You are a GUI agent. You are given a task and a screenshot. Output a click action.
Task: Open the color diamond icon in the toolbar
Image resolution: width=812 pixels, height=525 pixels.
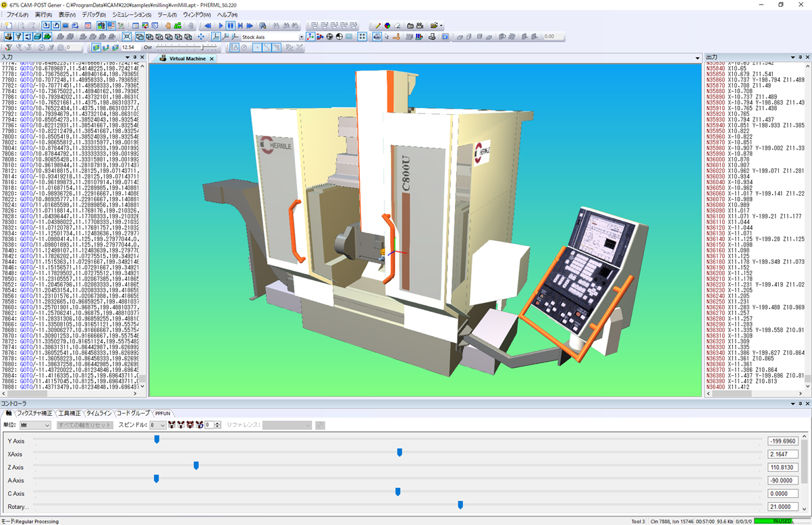coord(386,26)
